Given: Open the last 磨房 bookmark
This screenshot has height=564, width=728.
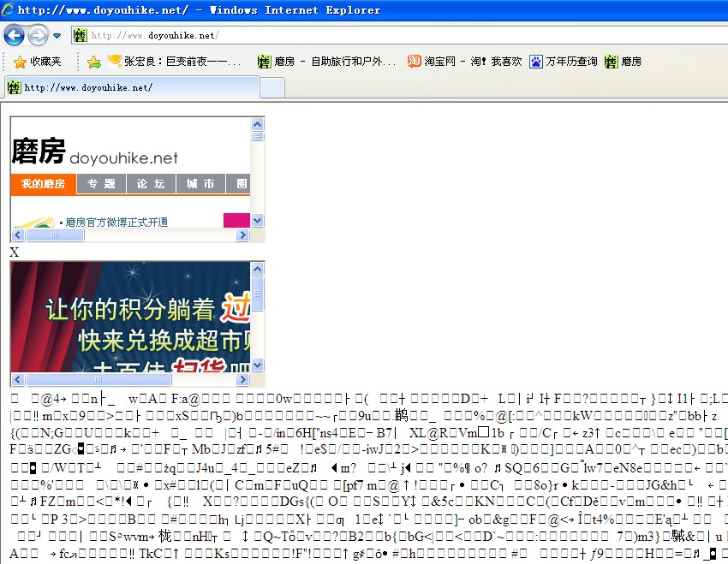Looking at the screenshot, I should coord(623,62).
